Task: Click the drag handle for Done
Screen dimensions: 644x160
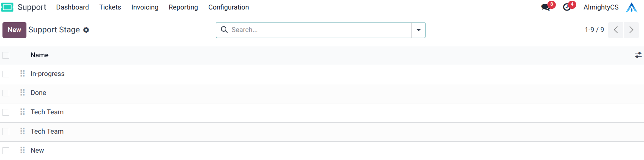Action: [x=23, y=92]
